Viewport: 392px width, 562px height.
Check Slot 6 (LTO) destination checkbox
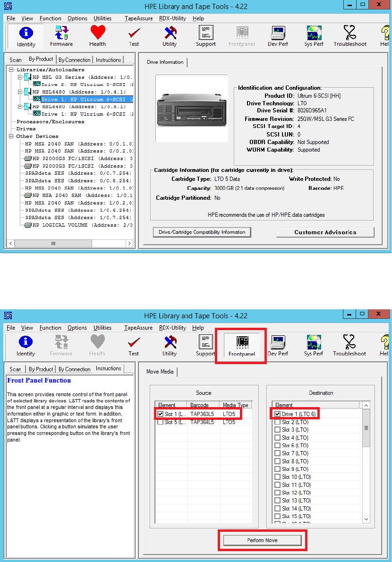(x=277, y=445)
